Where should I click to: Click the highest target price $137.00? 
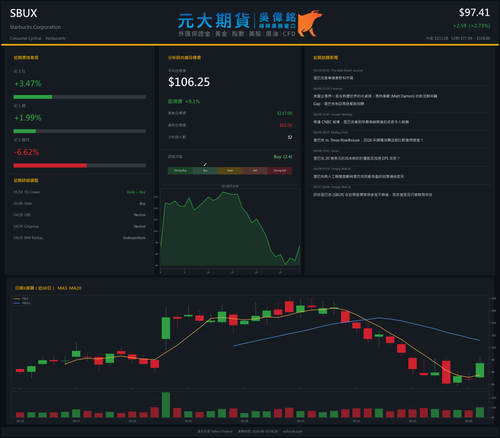pos(285,113)
